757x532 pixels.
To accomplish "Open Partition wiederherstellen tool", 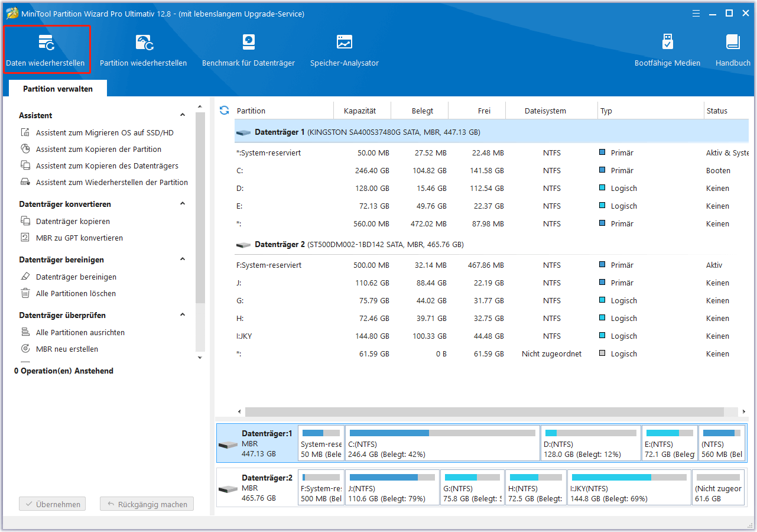I will click(143, 50).
